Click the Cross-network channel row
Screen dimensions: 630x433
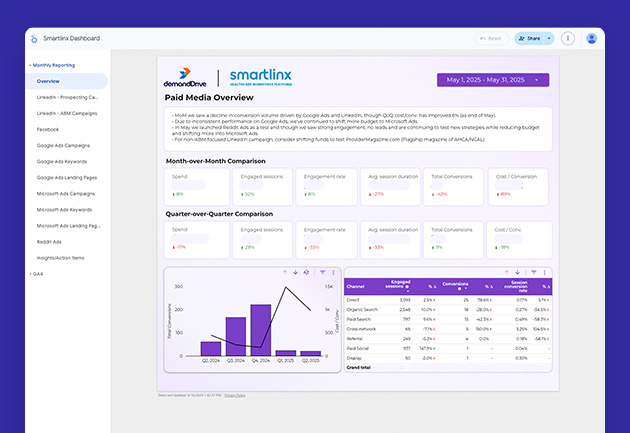click(x=448, y=329)
